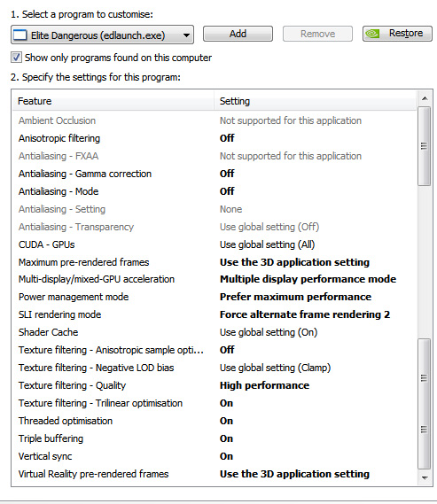The width and height of the screenshot is (437, 504).
Task: Click the upper scrollbar thumb of settings list
Action: click(424, 146)
